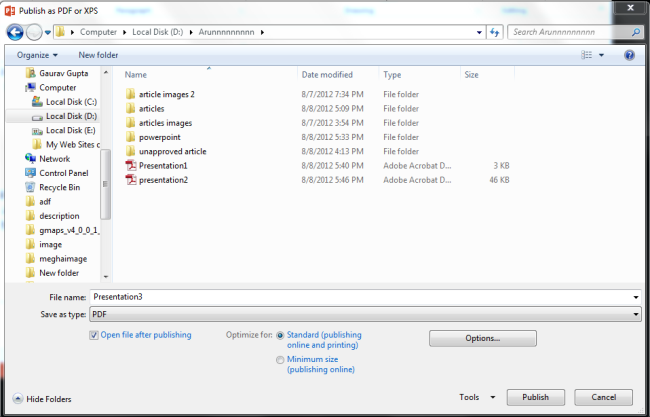
Task: Click Hide Folders toggle
Action: tap(42, 399)
